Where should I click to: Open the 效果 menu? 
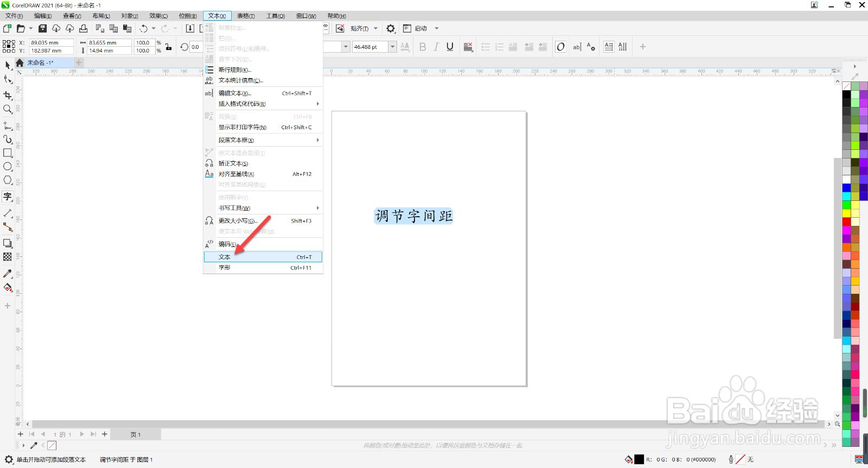coord(158,16)
